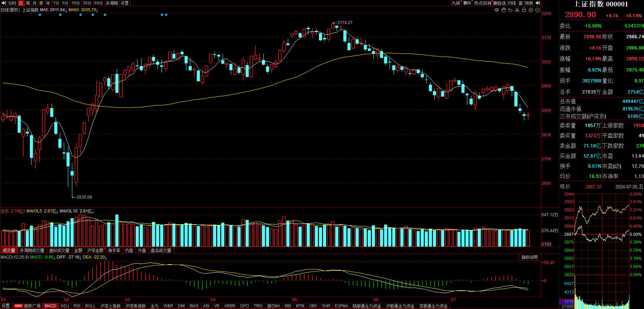Screen dimensions: 644x309
Task: Open 热点回溯 hot topic review
Action: coord(482,3)
